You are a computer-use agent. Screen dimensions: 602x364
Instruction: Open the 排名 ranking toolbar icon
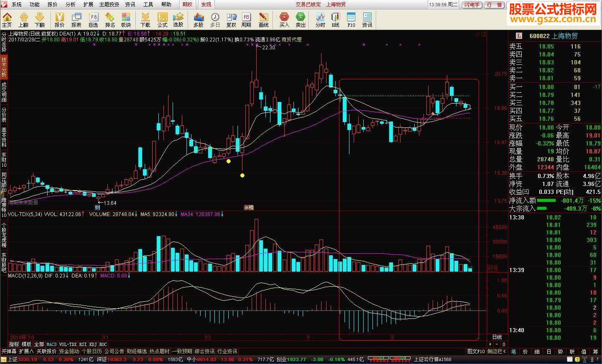(x=110, y=20)
